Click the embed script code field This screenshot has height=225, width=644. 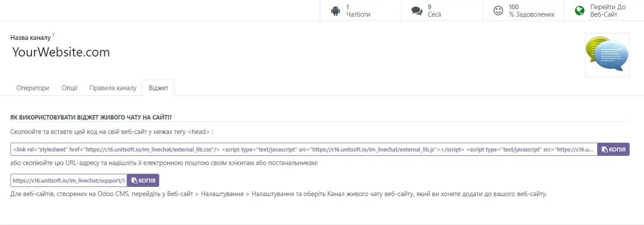tap(304, 149)
